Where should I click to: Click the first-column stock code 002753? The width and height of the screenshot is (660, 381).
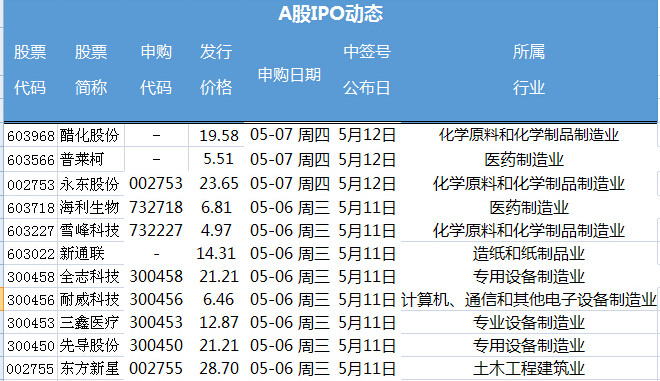31,185
